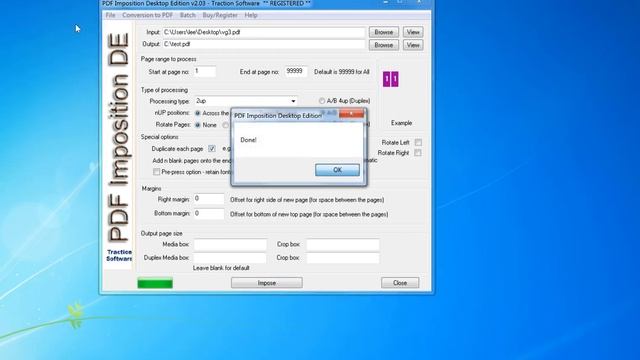Click the Traction Software logo text

[119, 256]
